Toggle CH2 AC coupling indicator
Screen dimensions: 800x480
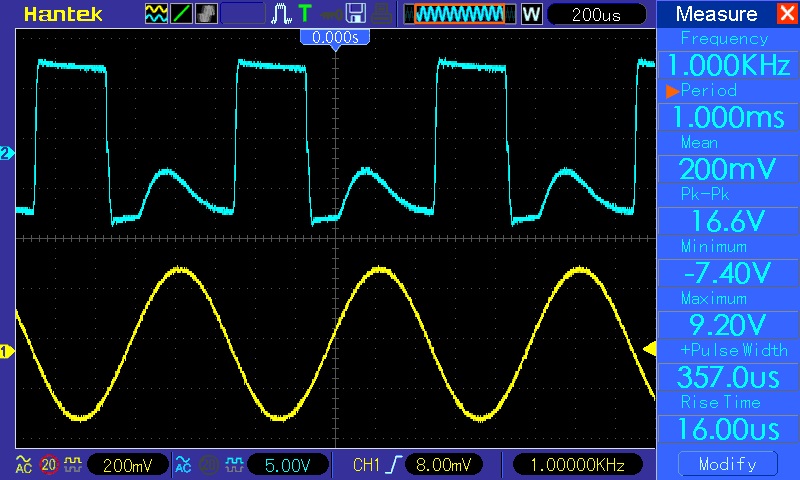click(183, 465)
